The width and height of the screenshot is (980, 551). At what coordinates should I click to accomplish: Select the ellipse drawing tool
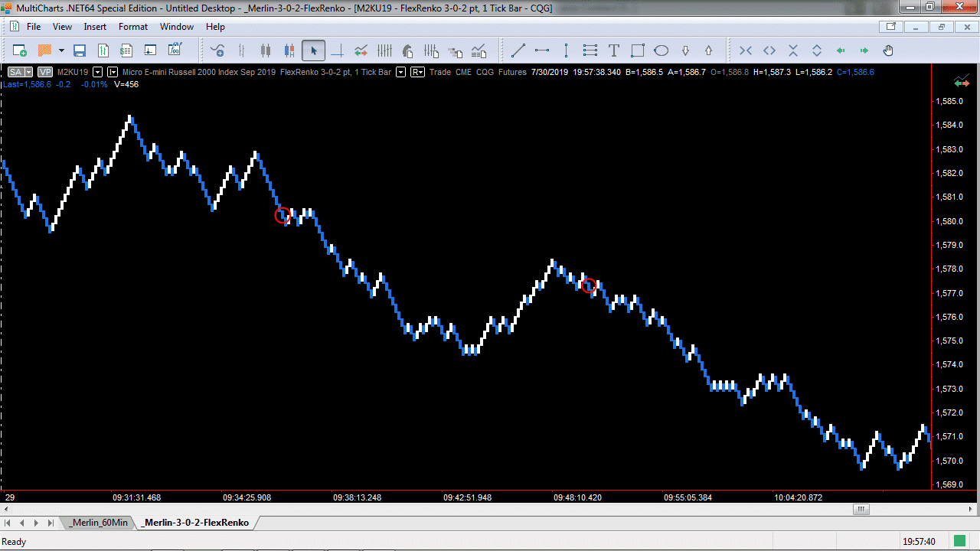click(x=661, y=51)
